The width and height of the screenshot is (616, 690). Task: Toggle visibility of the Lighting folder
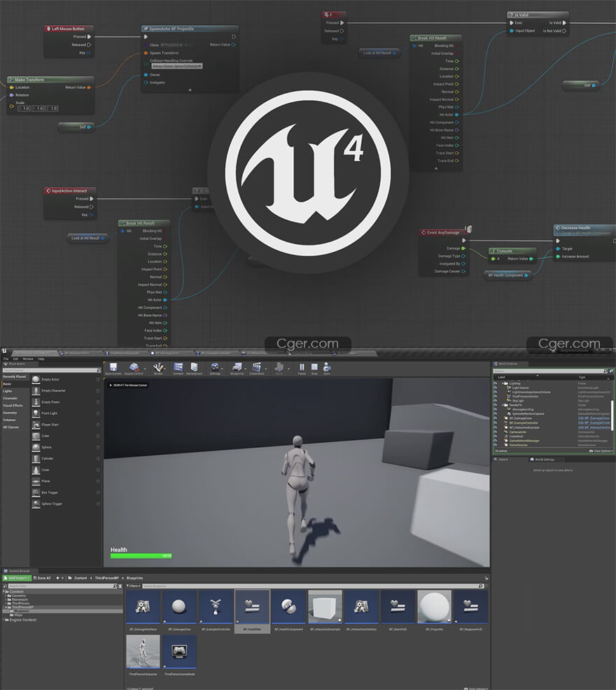pyautogui.click(x=496, y=383)
